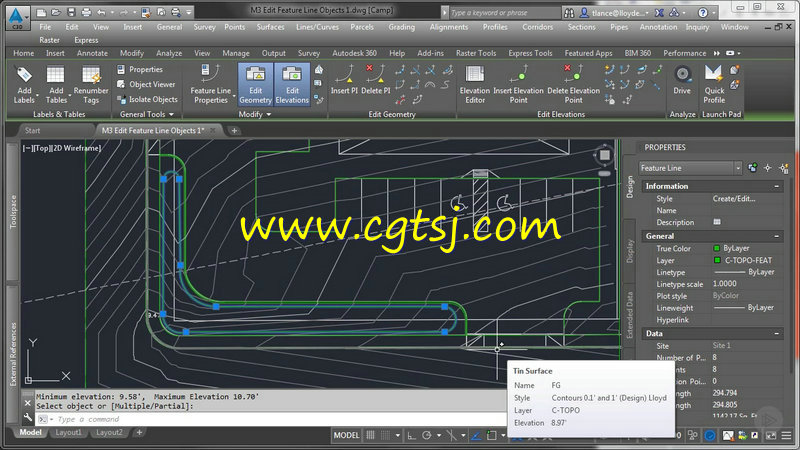
Task: Collapse the Information section in Properties
Action: 777,186
